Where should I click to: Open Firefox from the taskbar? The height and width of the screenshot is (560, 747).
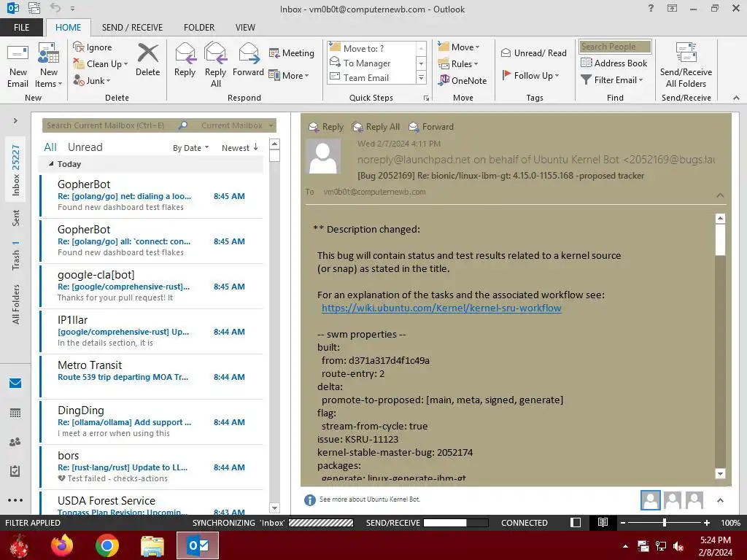pyautogui.click(x=62, y=545)
